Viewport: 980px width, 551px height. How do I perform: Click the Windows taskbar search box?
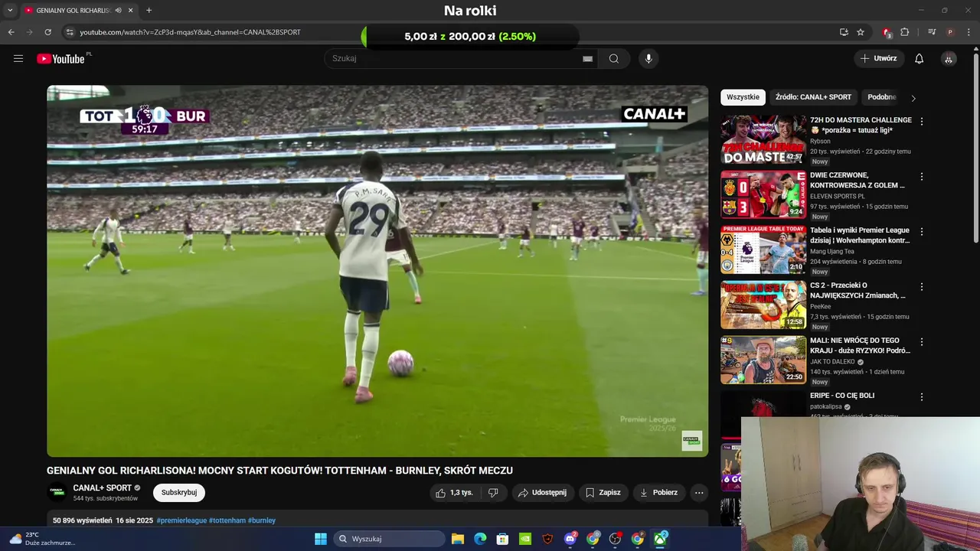391,539
